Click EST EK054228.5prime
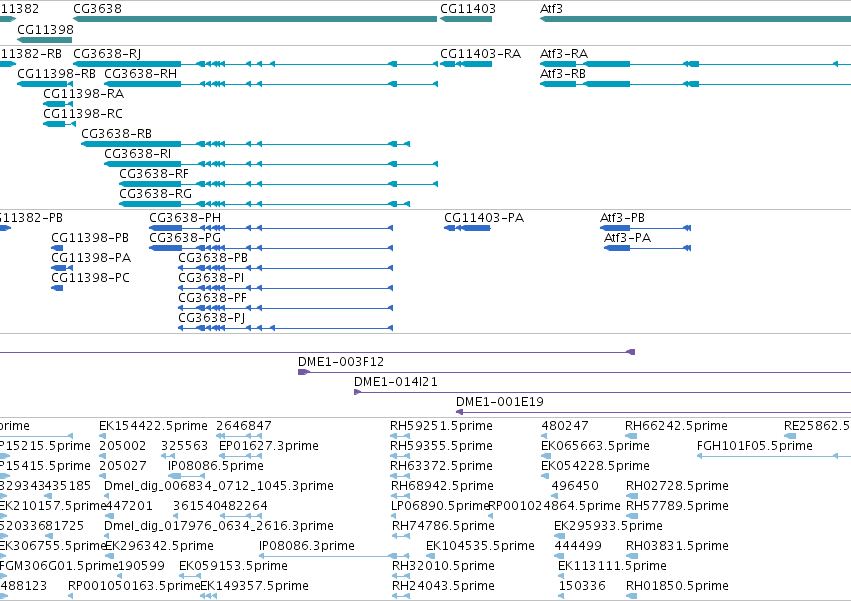Screen dimensions: 851x601 (595, 466)
